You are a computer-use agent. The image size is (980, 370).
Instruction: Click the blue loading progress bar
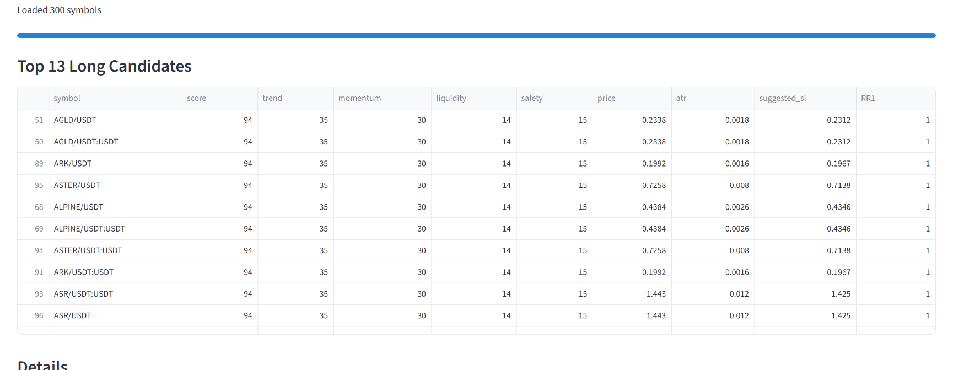coord(476,36)
